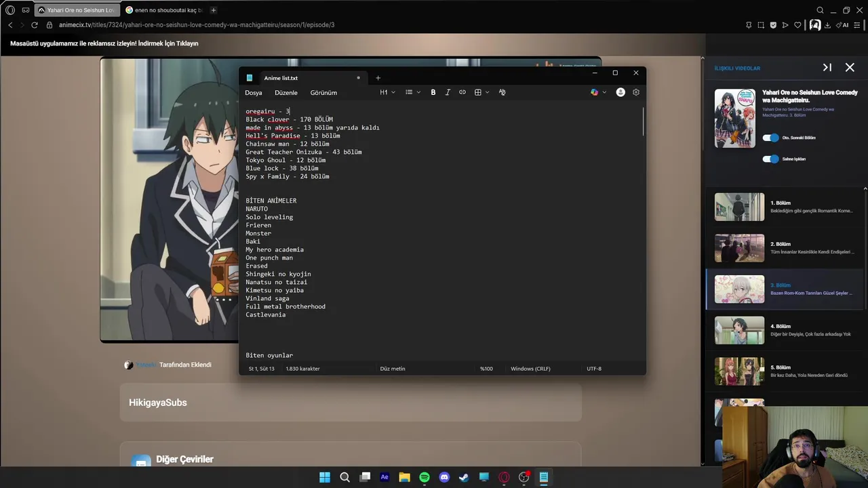Open the Görünüm menu
868x488 pixels.
click(323, 92)
